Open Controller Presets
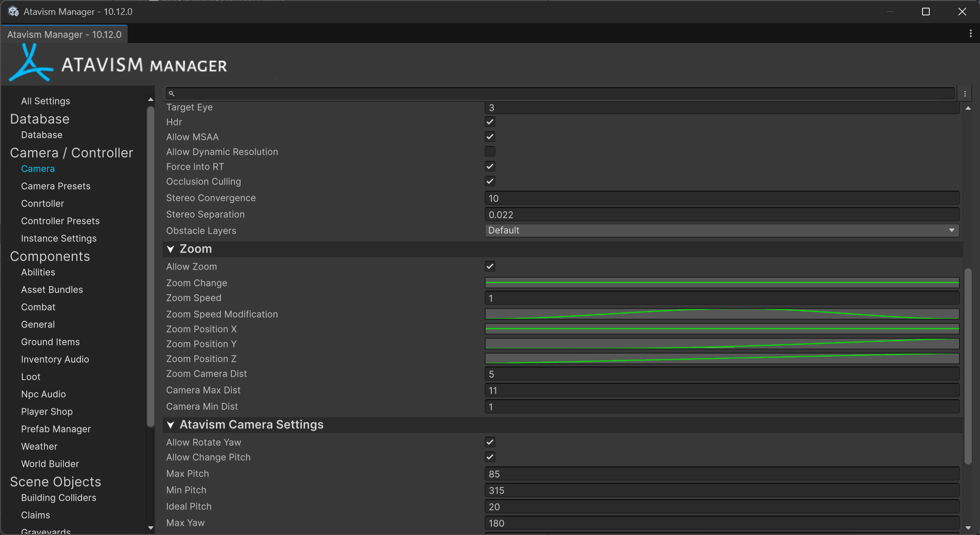The height and width of the screenshot is (535, 980). coord(61,221)
